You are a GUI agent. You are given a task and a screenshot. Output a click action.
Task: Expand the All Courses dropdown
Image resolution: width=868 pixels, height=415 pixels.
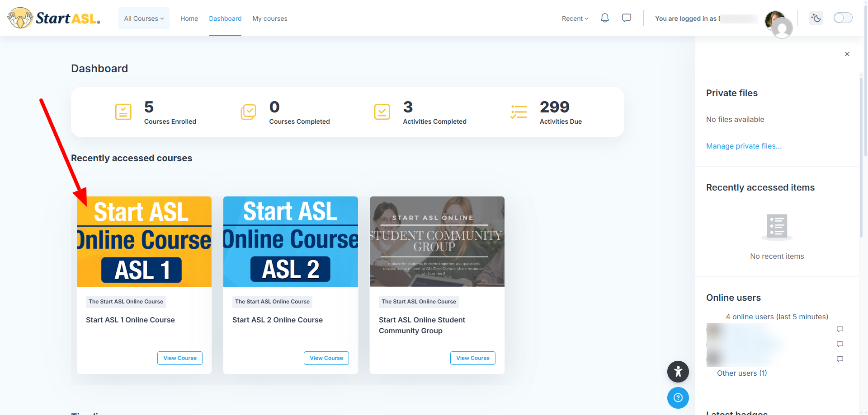point(144,19)
